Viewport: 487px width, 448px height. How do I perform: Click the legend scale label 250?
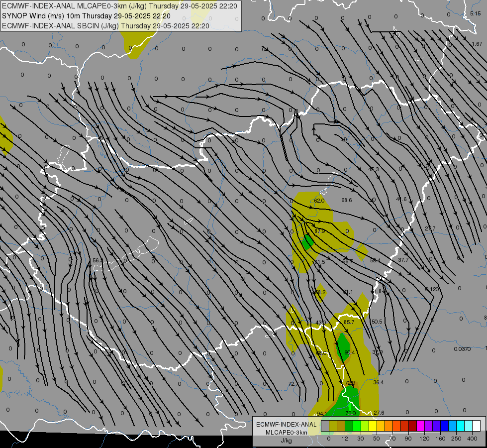pos(456,439)
